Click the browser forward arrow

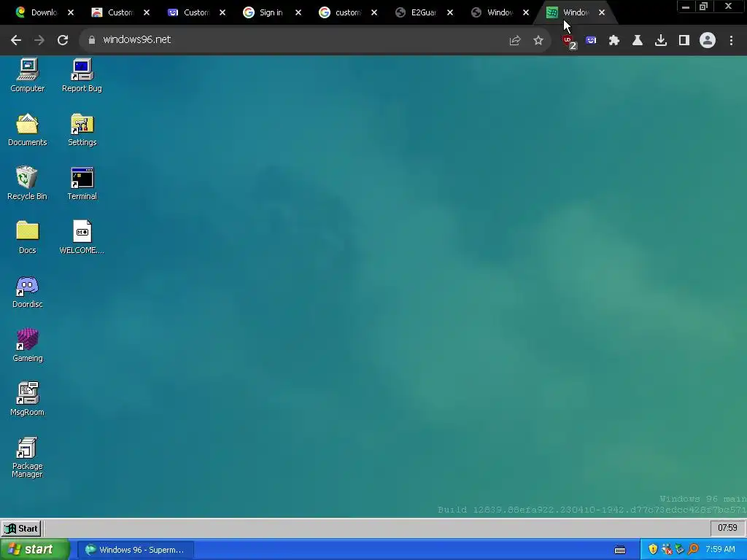(39, 40)
